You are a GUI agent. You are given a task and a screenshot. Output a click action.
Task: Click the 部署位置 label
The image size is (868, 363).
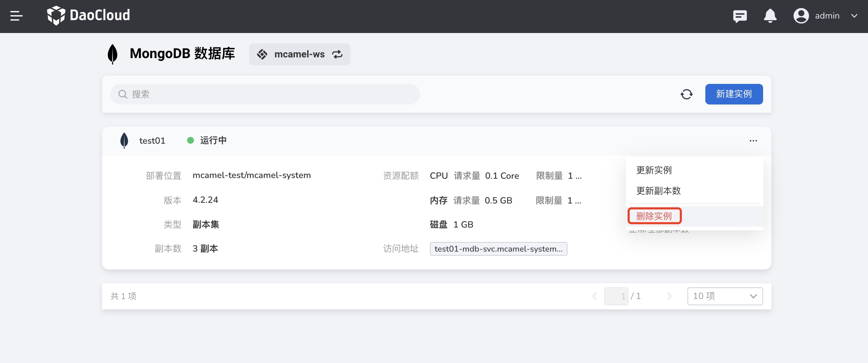pyautogui.click(x=163, y=176)
